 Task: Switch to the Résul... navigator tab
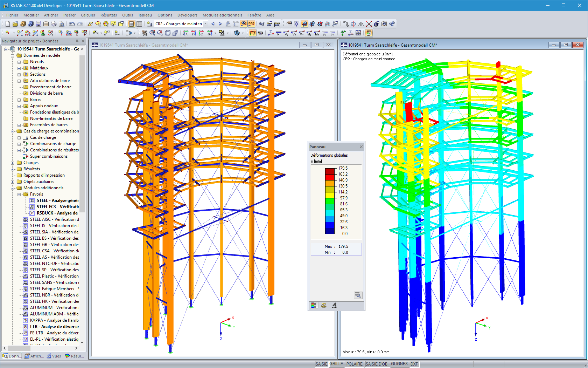(75, 356)
